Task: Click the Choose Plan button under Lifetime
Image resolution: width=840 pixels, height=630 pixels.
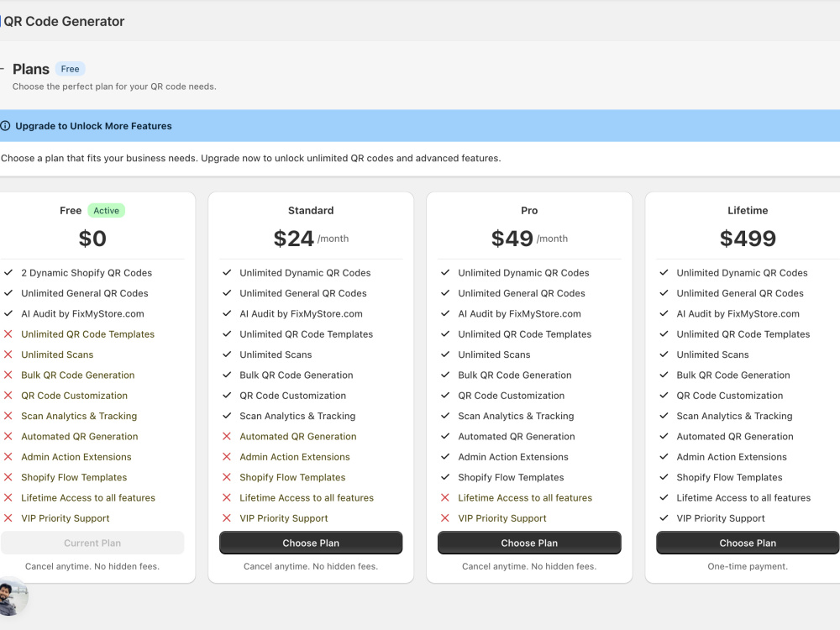Action: (x=748, y=543)
